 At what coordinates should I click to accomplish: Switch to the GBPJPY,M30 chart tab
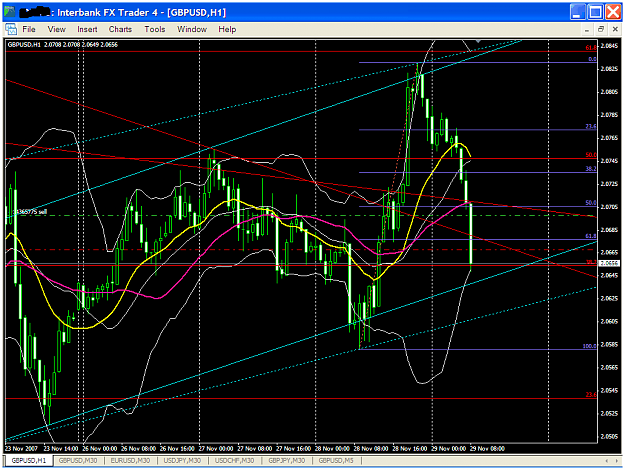[x=287, y=460]
